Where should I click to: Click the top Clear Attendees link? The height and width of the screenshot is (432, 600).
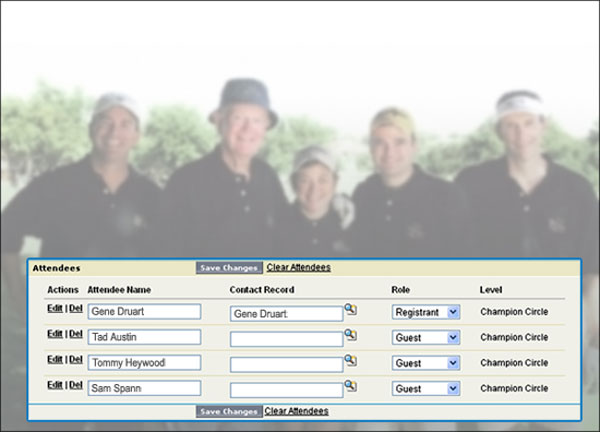[x=298, y=267]
